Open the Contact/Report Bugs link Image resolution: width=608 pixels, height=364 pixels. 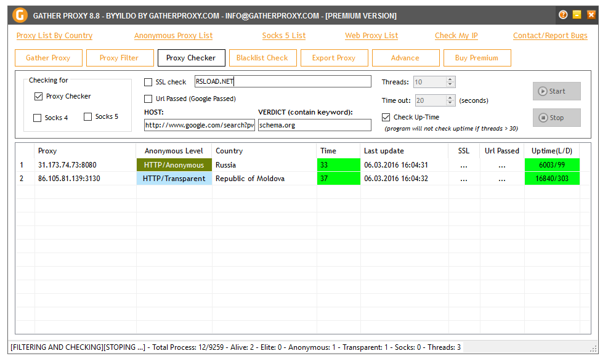click(x=550, y=36)
